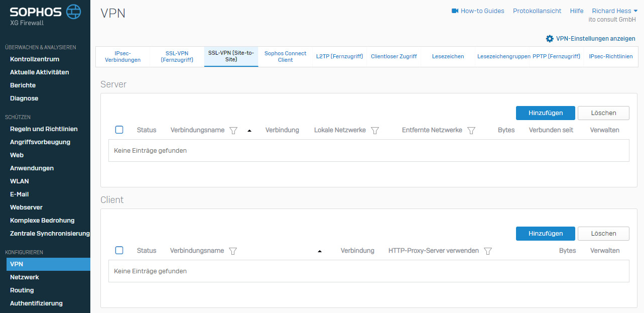Click Löschen in the Client section
Viewport: 644px width, 313px height.
[x=603, y=234]
